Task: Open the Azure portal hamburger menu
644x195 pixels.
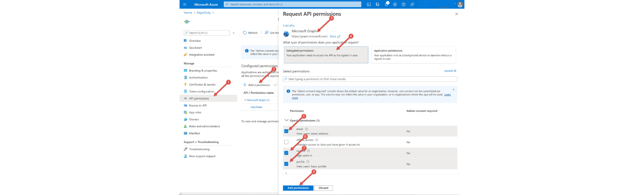Action: point(185,5)
